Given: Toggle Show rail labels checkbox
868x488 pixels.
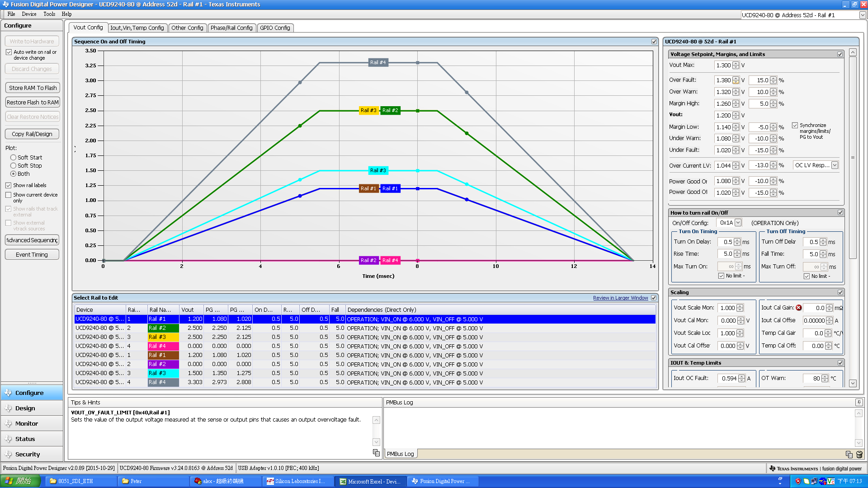Looking at the screenshot, I should pyautogui.click(x=9, y=185).
